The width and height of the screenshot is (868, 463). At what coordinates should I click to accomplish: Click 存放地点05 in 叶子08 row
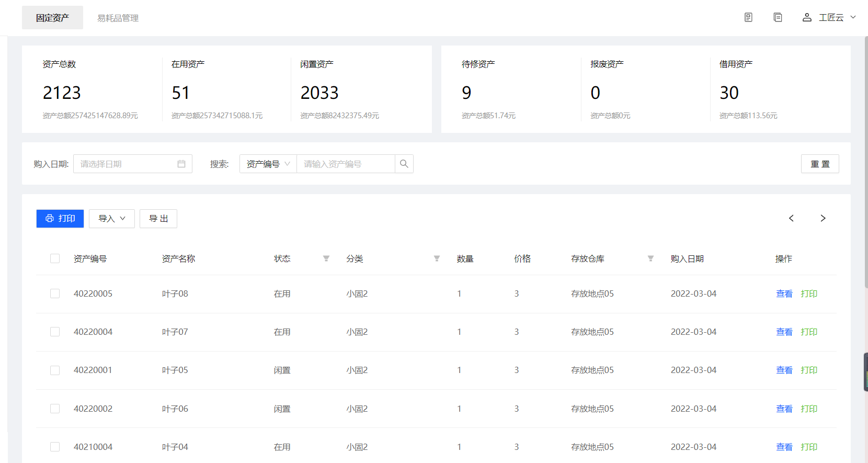[592, 293]
